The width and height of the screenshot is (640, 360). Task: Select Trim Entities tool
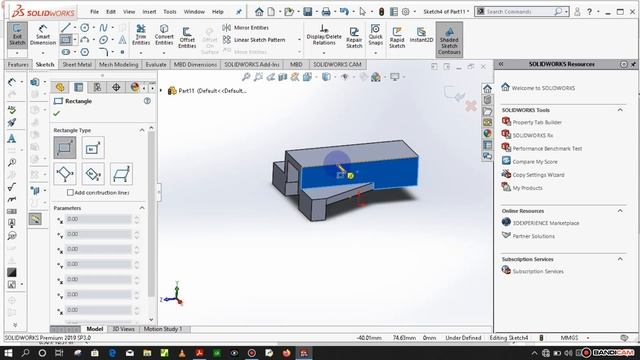(141, 35)
